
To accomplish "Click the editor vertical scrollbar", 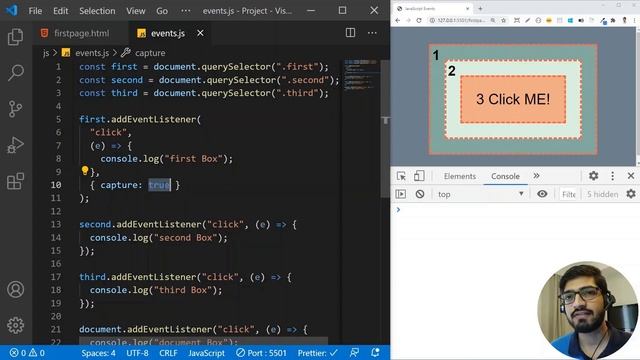I will [384, 129].
